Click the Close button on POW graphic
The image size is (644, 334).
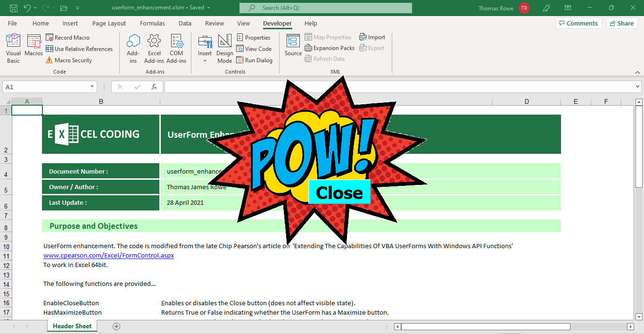click(339, 192)
